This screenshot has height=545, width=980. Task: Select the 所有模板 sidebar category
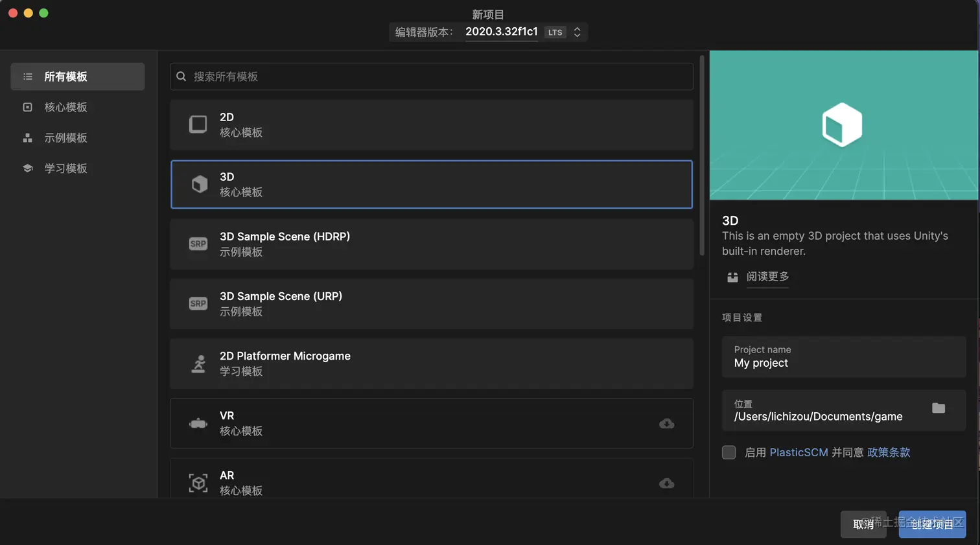(77, 76)
